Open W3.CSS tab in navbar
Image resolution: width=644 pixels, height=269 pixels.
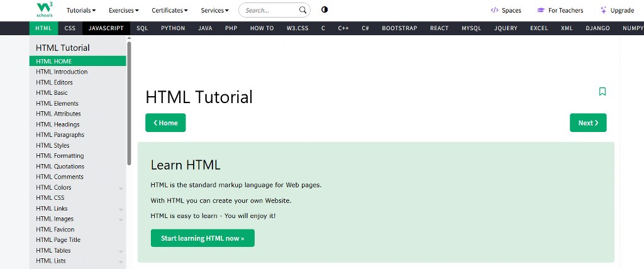[x=297, y=28]
